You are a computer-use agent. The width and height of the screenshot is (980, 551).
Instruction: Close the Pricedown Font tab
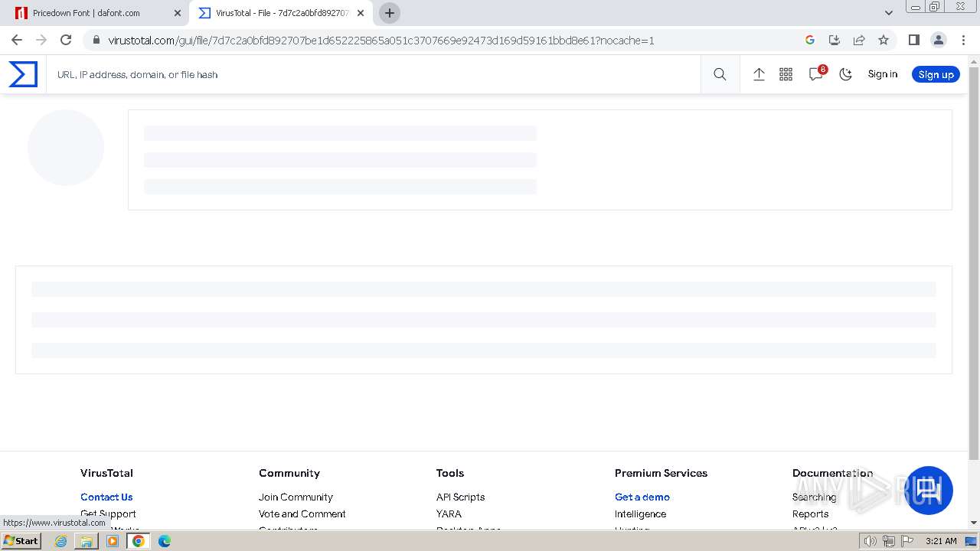pyautogui.click(x=178, y=13)
